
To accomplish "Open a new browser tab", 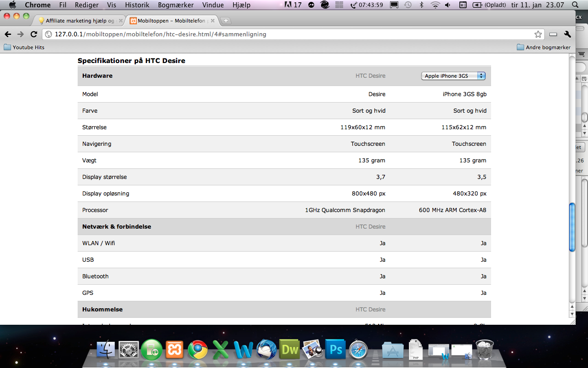I will click(x=226, y=21).
